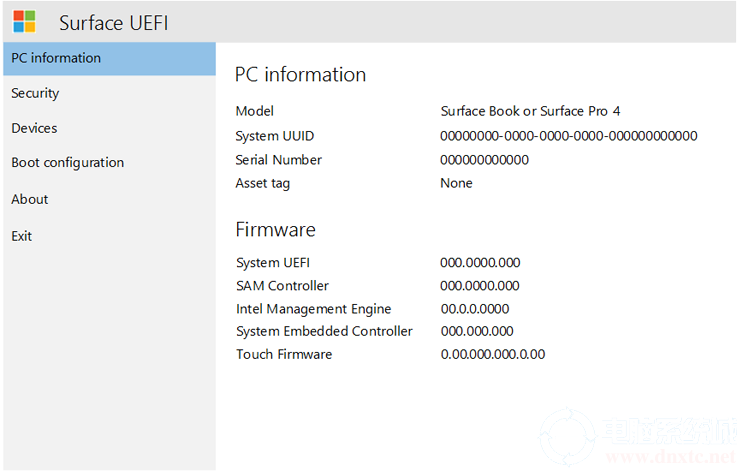The width and height of the screenshot is (737, 471).
Task: Open the Security settings page
Action: click(x=35, y=93)
